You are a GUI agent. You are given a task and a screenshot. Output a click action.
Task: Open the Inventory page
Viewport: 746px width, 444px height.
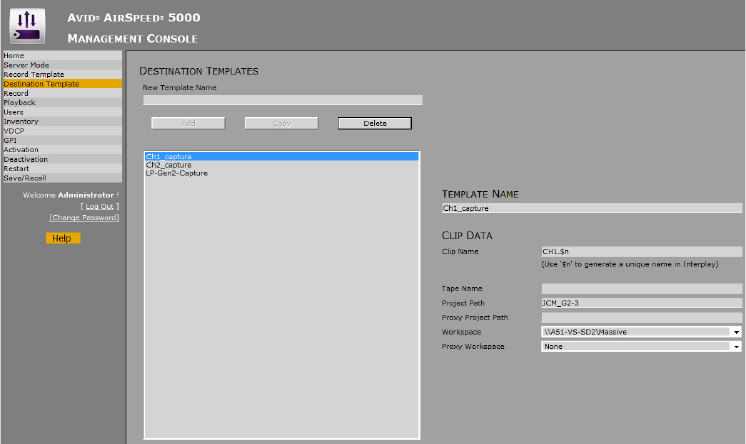(x=62, y=121)
